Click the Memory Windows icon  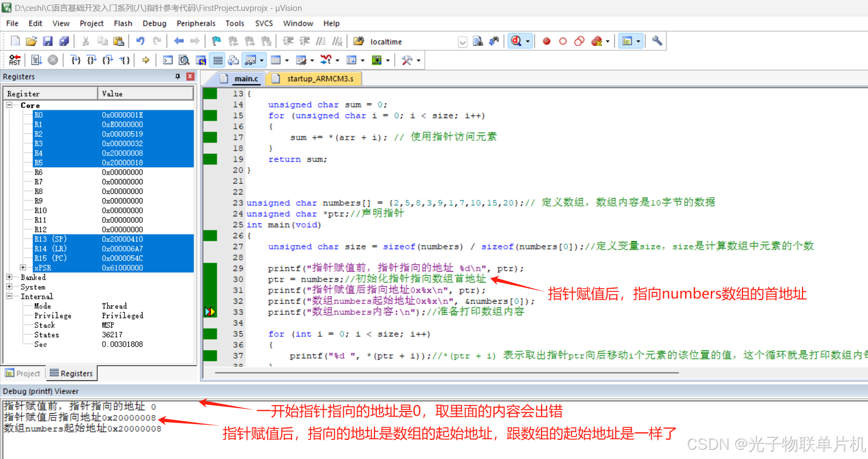tap(276, 60)
